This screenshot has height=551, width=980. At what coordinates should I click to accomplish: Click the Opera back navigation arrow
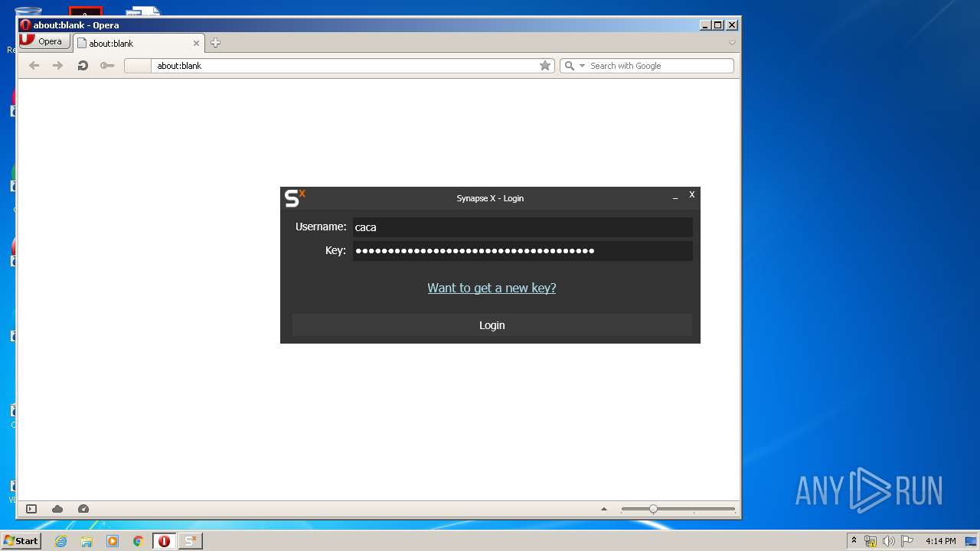point(34,66)
